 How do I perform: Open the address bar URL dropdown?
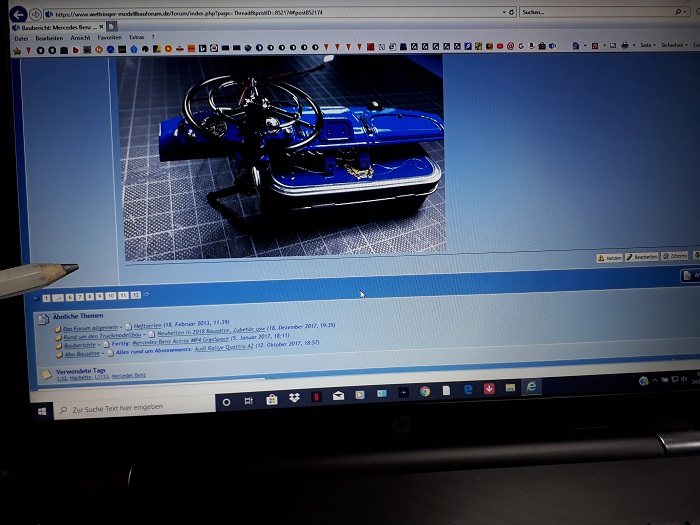[501, 12]
